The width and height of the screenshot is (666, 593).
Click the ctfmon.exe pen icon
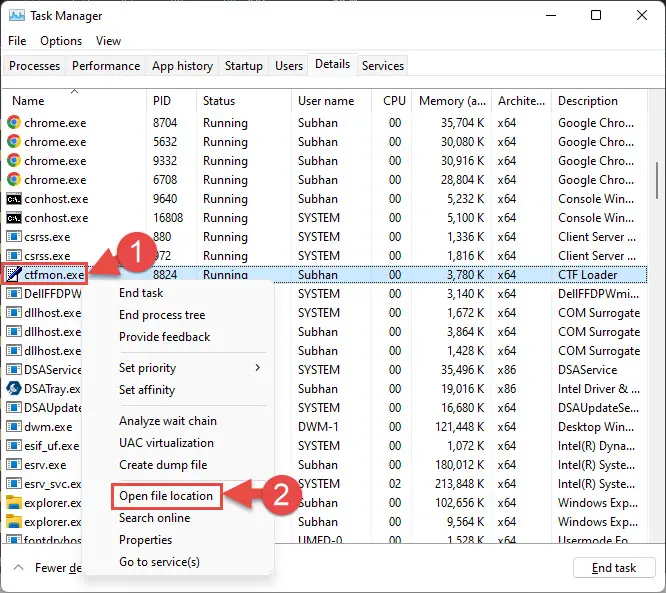coord(14,274)
